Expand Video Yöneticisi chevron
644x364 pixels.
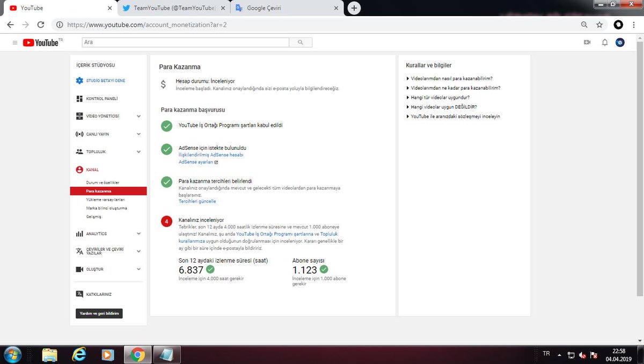(138, 116)
